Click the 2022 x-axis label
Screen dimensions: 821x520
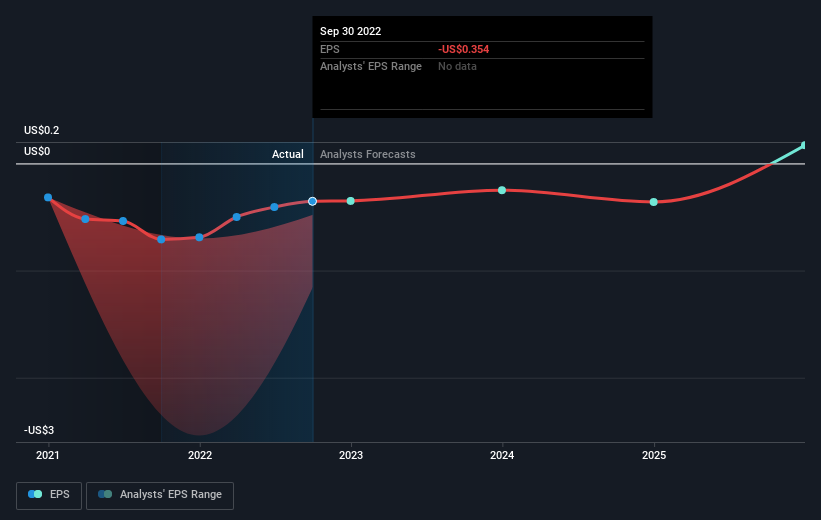[x=200, y=455]
